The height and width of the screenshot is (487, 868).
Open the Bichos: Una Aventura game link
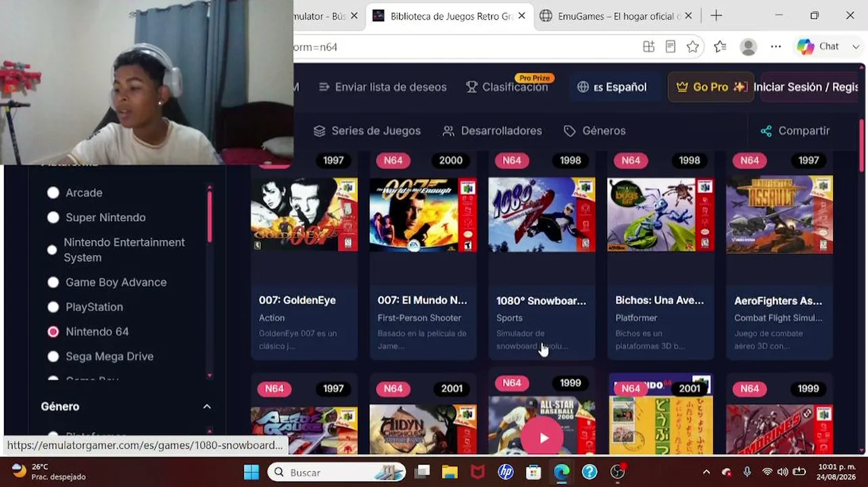coord(660,300)
